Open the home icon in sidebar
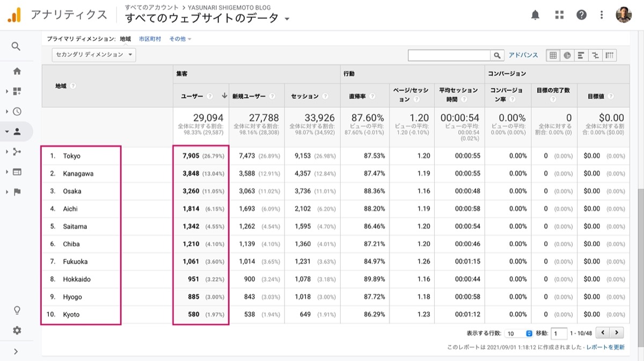644x361 pixels. pos(17,71)
